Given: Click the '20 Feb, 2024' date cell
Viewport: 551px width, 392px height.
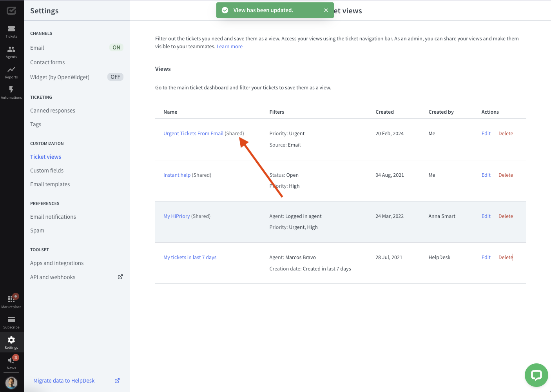Looking at the screenshot, I should coord(390,133).
